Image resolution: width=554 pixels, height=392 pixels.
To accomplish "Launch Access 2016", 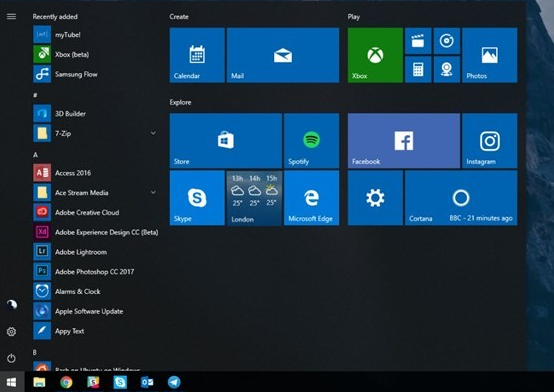I will coord(95,173).
